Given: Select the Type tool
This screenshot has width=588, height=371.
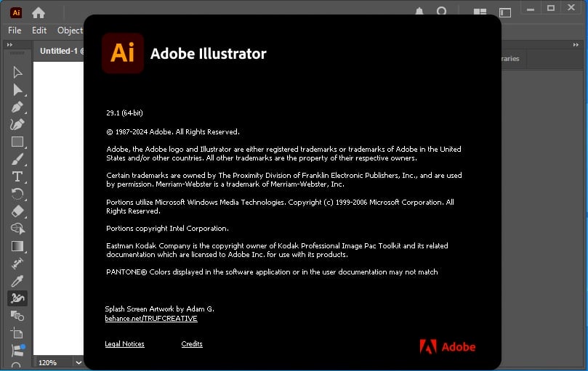Looking at the screenshot, I should [x=17, y=177].
